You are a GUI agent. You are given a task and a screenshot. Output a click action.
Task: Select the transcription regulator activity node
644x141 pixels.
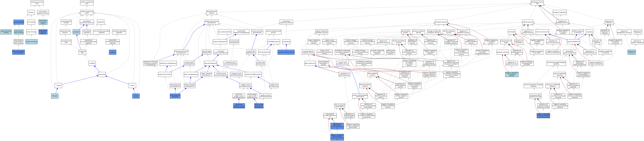[x=43, y=12]
